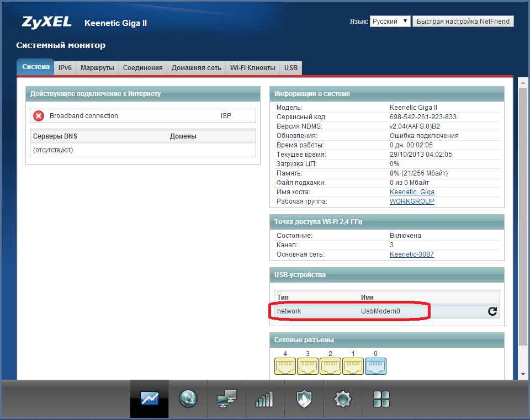Expand the language dropdown showing Русский

390,22
